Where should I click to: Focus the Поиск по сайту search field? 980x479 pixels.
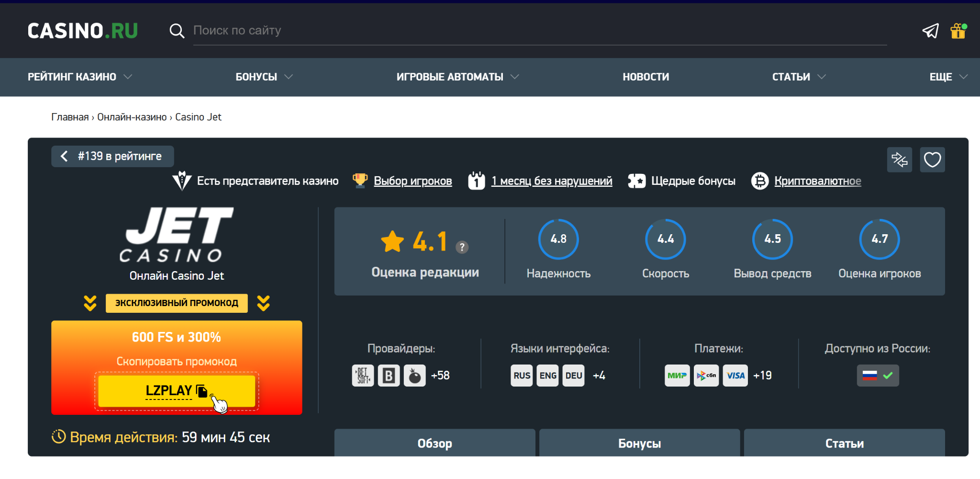click(x=540, y=31)
